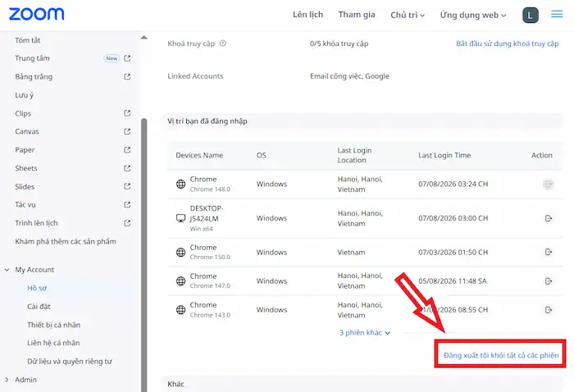Sign out the DESKTOP-J5424LM device
574x392 pixels.
[x=548, y=218]
